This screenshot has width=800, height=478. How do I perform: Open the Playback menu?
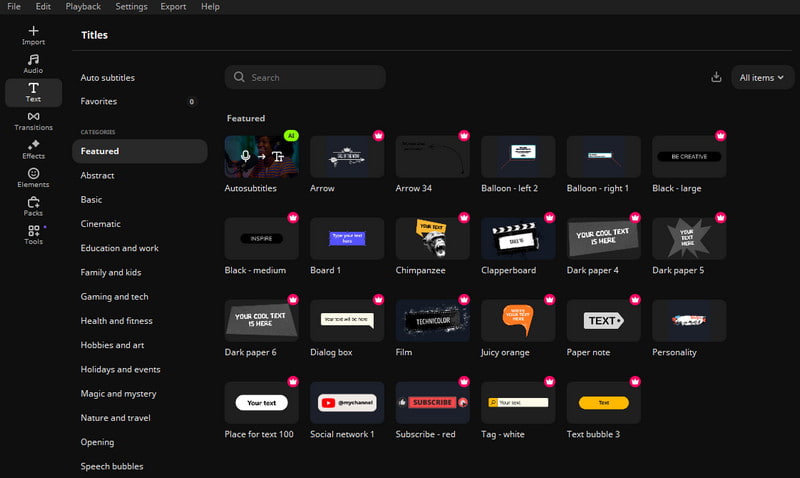[x=83, y=7]
